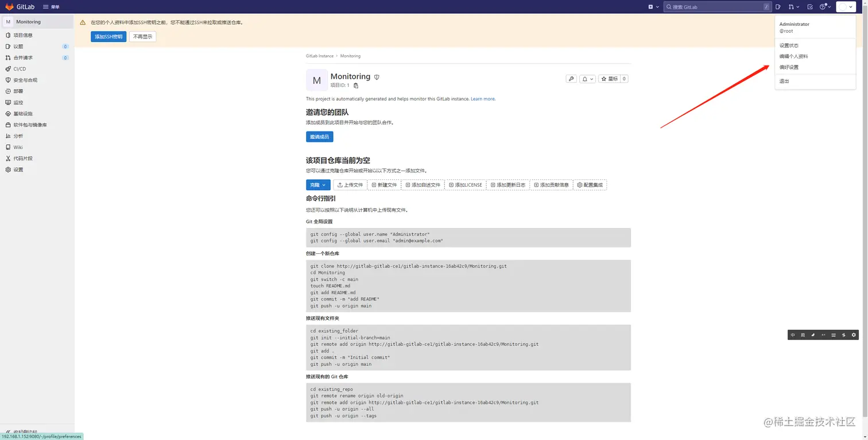Viewport: 868px width, 440px height.
Task: Toggle 简 simplified mode on IME bar
Action: tap(803, 335)
